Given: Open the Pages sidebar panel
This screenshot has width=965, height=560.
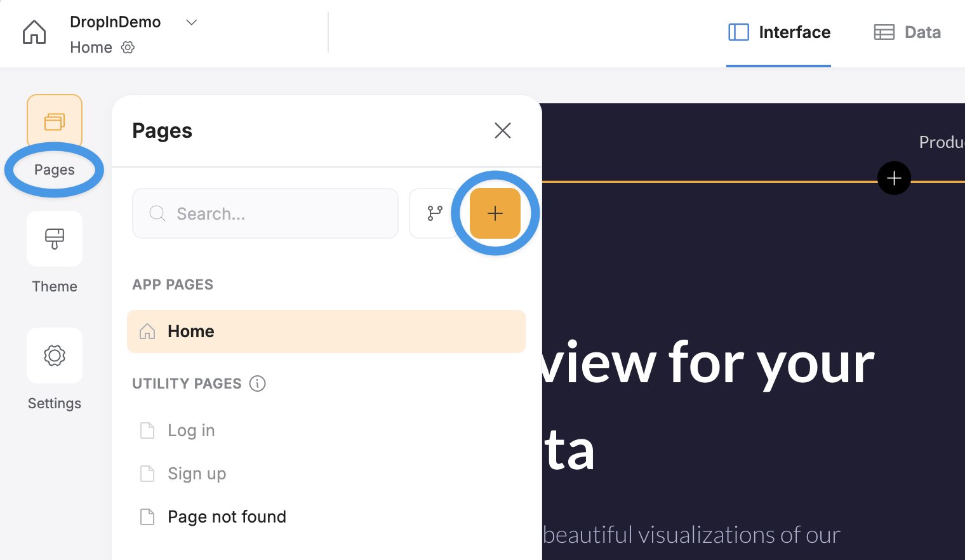Looking at the screenshot, I should coord(55,121).
